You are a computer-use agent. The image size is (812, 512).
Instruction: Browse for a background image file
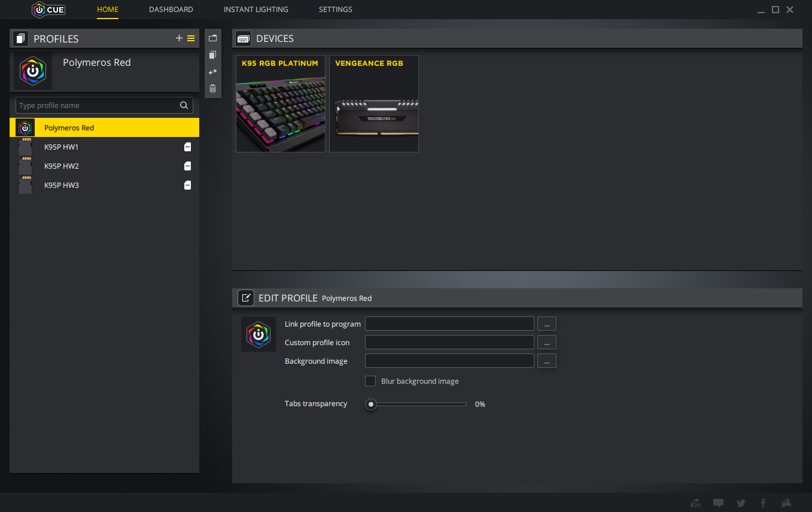[x=546, y=361]
